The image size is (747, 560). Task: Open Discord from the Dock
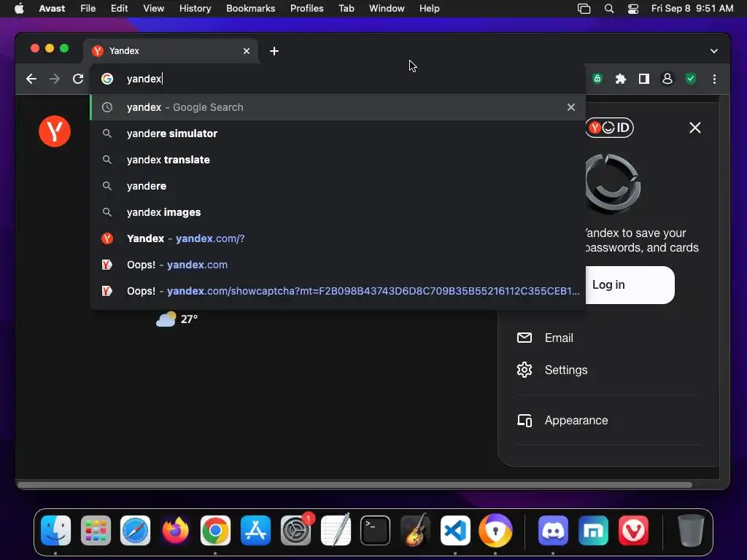pos(553,531)
